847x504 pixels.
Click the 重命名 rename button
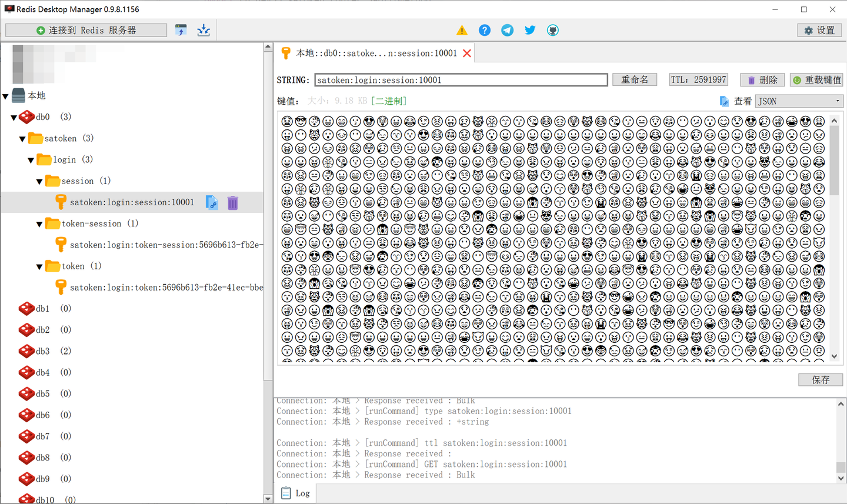pos(635,79)
